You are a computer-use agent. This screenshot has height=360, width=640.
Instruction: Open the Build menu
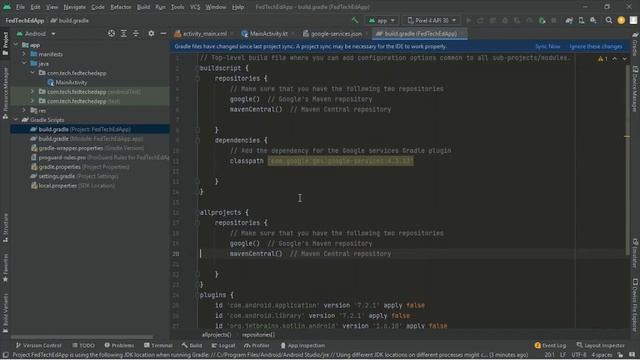(143, 7)
